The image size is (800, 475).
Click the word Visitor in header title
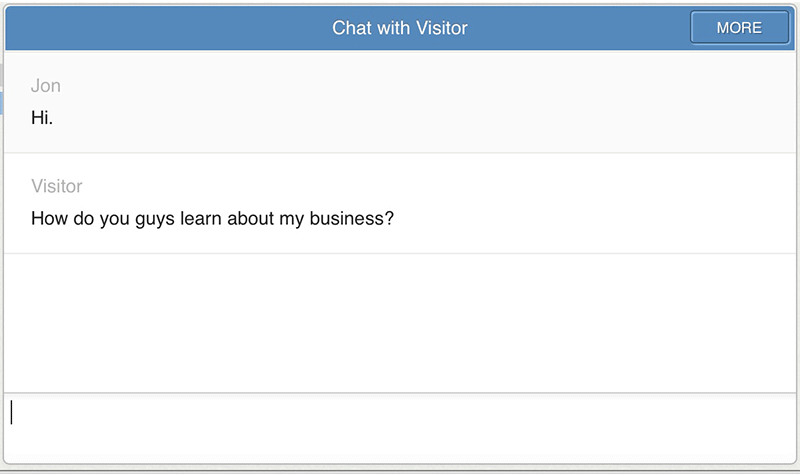click(x=442, y=28)
